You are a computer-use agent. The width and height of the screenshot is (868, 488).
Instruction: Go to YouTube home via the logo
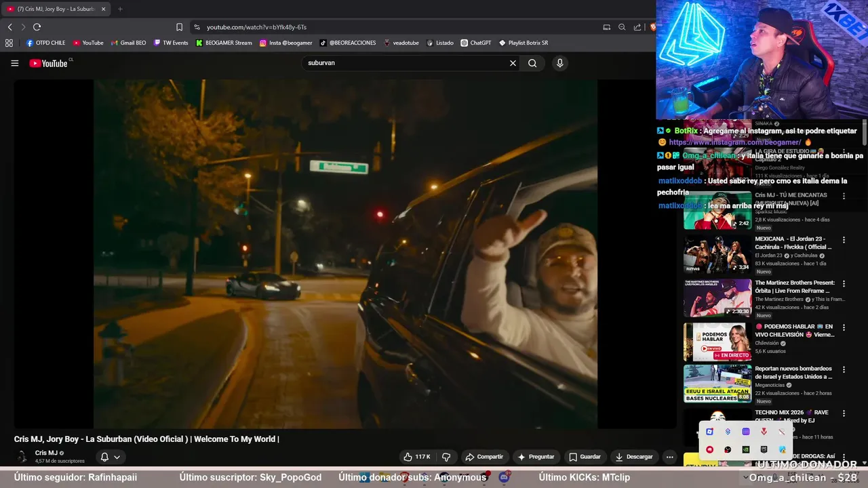[x=49, y=63]
